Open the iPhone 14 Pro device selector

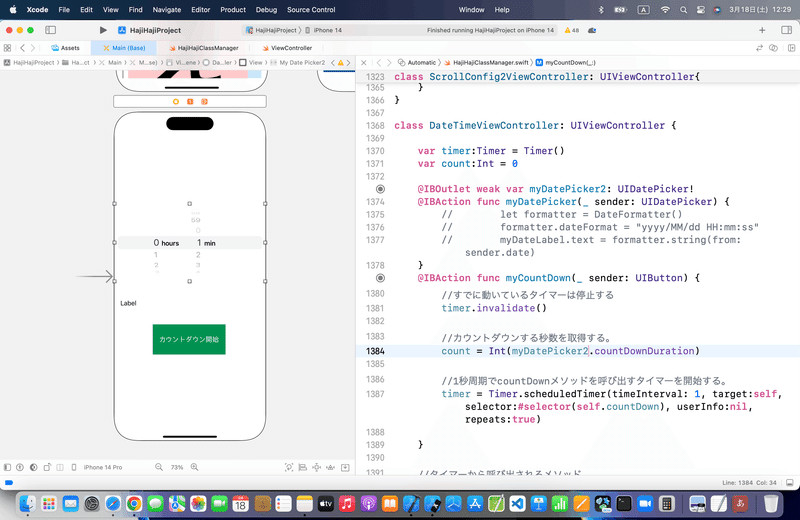97,467
